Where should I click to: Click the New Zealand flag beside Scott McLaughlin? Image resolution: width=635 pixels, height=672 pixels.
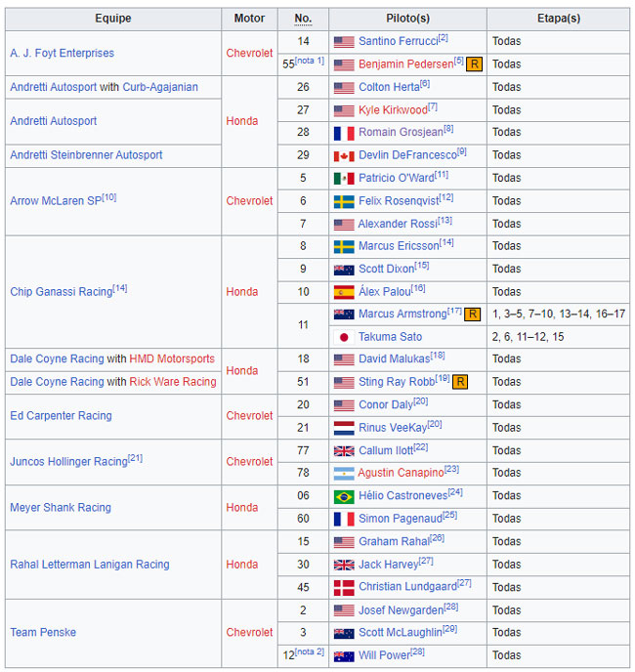coord(344,634)
